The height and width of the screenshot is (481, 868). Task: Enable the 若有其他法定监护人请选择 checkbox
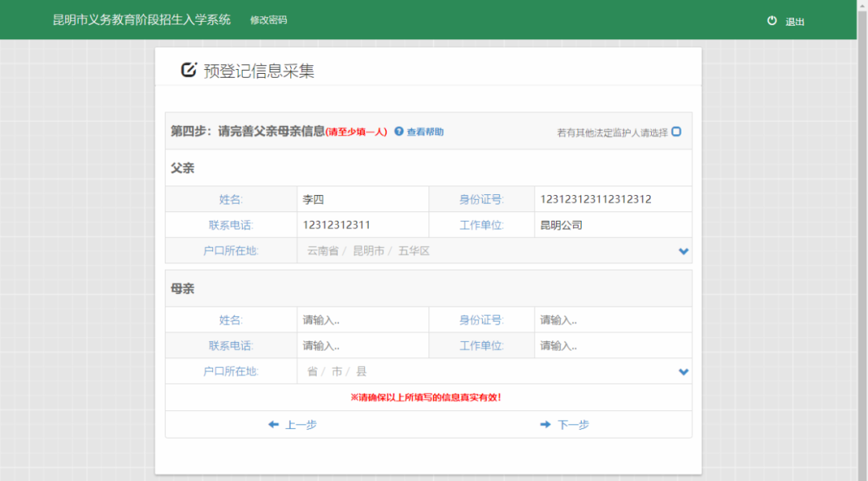(675, 131)
